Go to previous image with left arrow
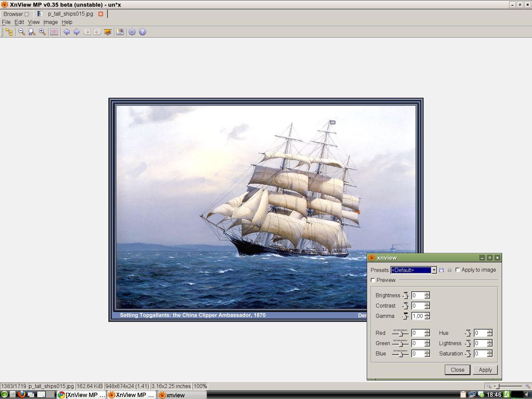This screenshot has height=399, width=532. pos(66,32)
